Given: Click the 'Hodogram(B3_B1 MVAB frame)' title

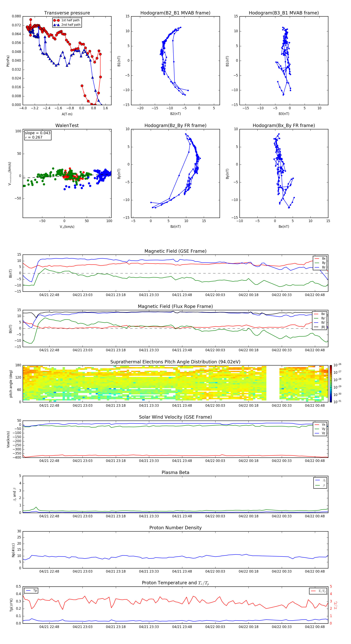Looking at the screenshot, I should click(284, 13).
